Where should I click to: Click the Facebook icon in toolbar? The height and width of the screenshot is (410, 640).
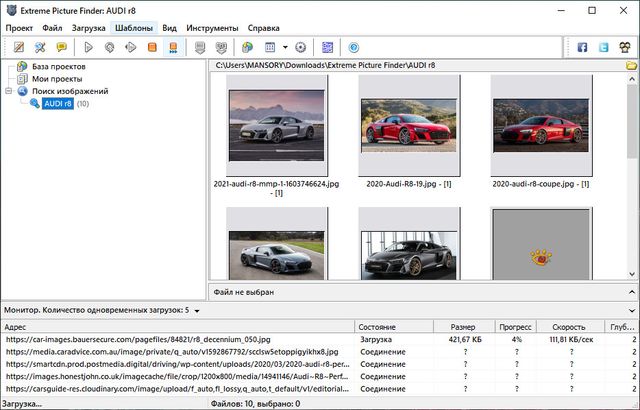pos(583,47)
